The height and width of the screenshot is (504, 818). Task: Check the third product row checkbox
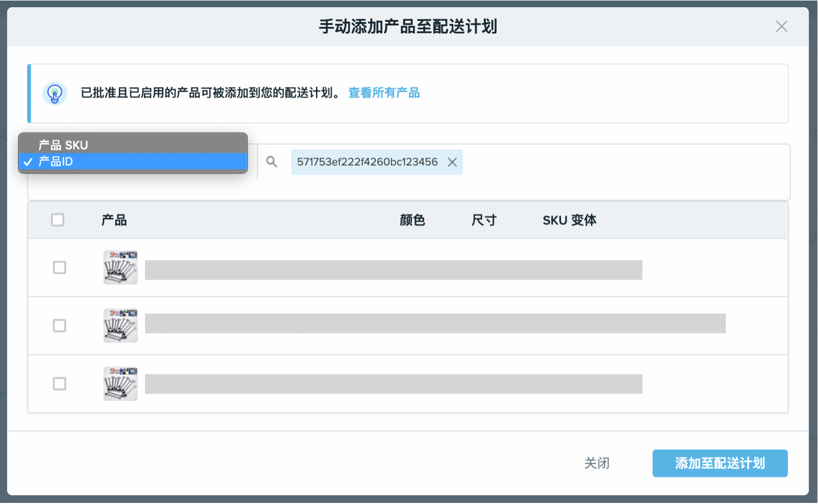click(x=59, y=383)
